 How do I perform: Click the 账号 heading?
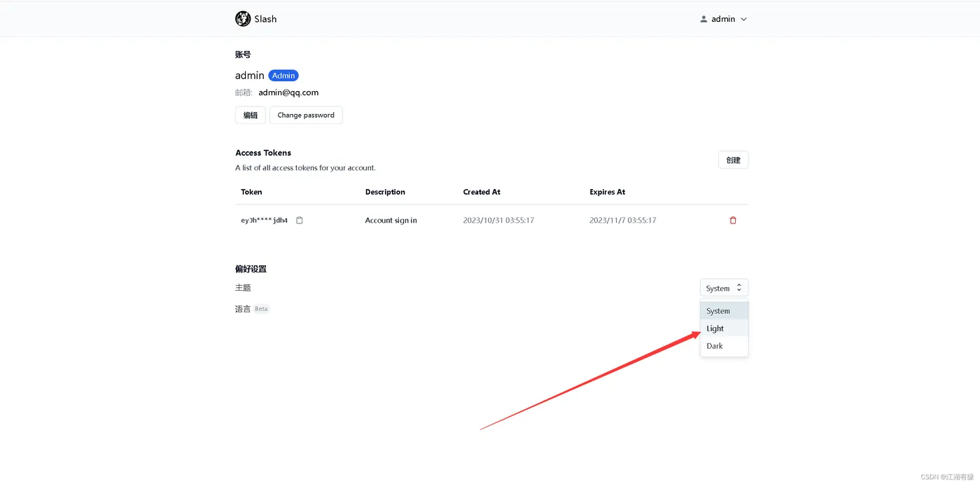(243, 55)
